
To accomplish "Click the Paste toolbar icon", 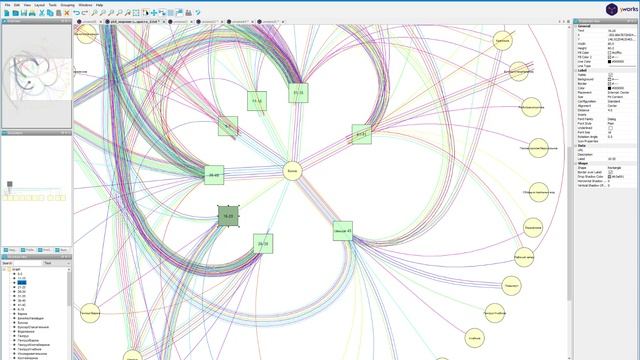I will [58, 13].
